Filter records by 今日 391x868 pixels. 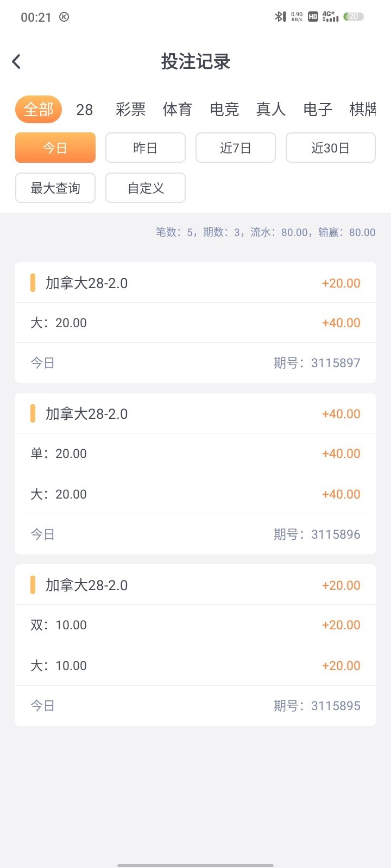click(x=55, y=148)
